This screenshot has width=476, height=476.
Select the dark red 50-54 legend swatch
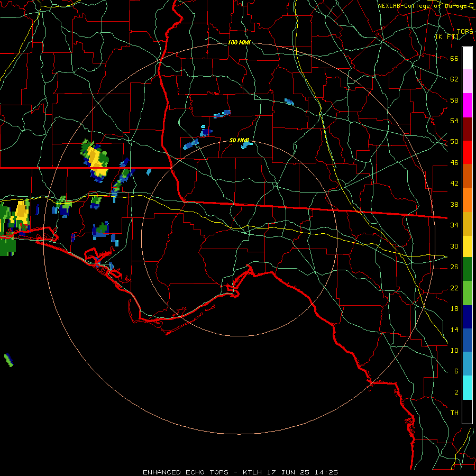tap(467, 129)
